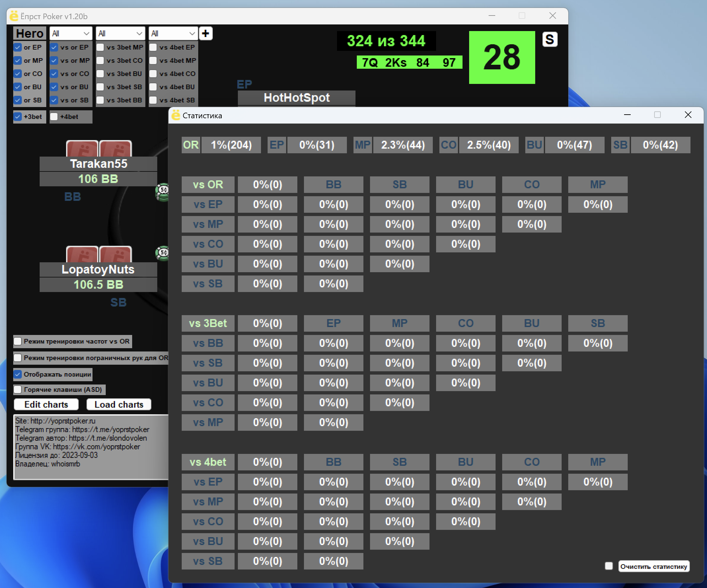This screenshot has width=707, height=588.
Task: Minimize the Ёпрст Poker main window
Action: [492, 16]
